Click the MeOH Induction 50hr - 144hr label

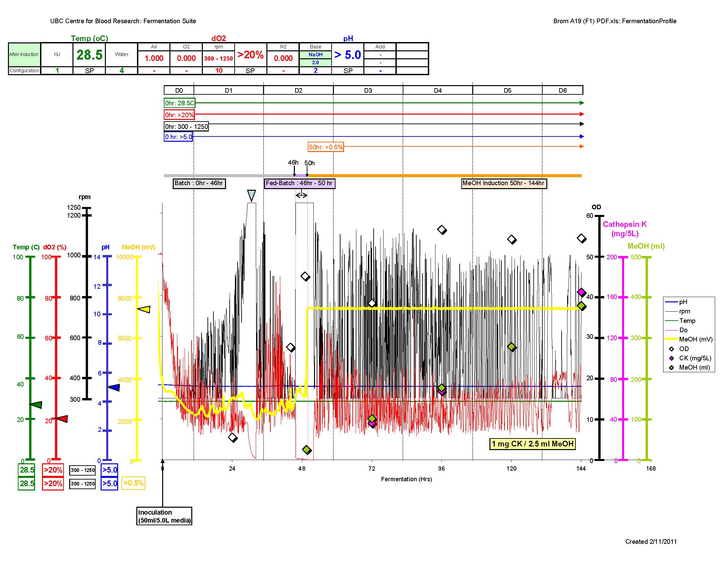504,183
